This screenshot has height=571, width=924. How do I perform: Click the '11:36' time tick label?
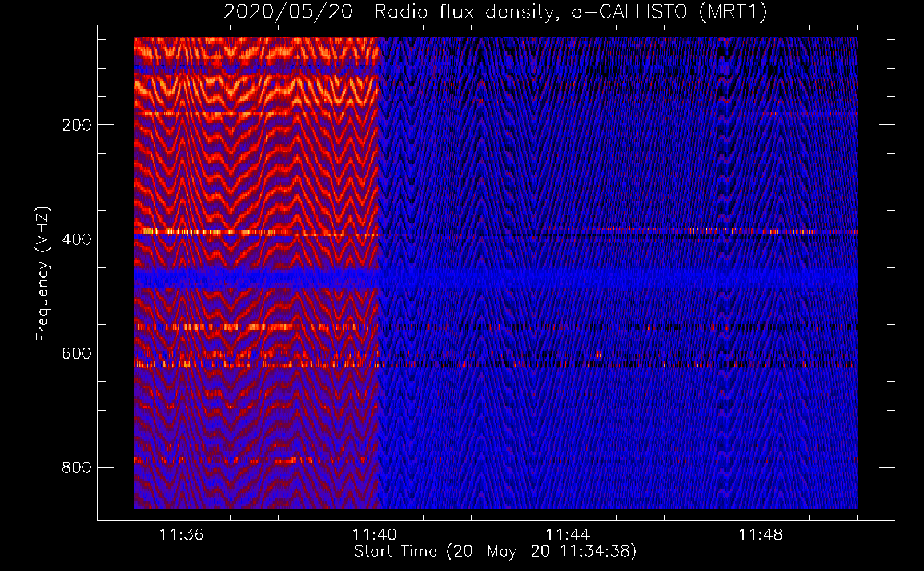(182, 534)
